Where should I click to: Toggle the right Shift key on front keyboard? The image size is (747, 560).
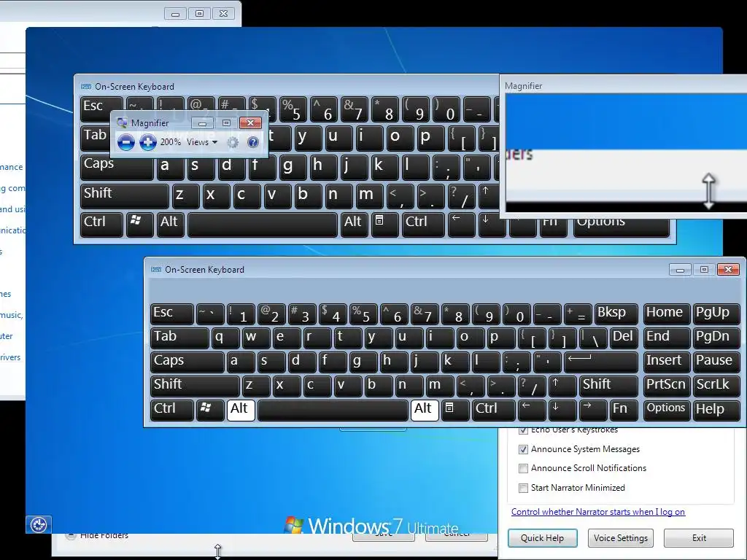(609, 386)
